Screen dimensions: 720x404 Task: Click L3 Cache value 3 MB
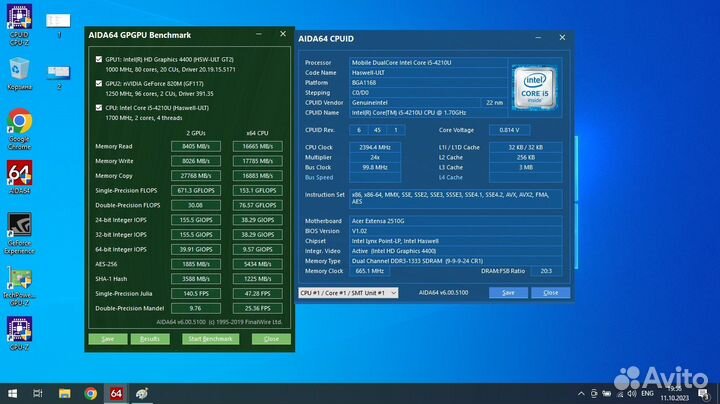(x=525, y=168)
